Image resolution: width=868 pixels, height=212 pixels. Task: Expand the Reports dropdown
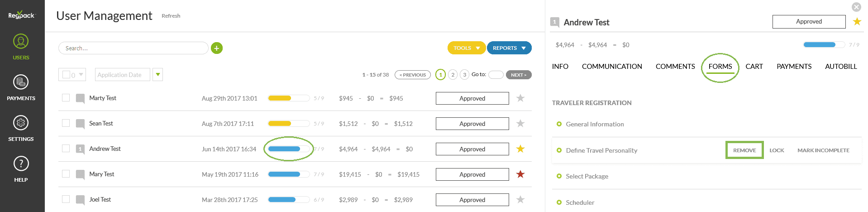pos(509,48)
